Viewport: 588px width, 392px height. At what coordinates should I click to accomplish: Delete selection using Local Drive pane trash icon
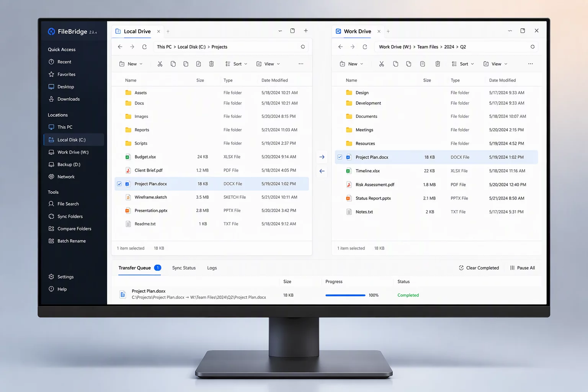(x=211, y=64)
